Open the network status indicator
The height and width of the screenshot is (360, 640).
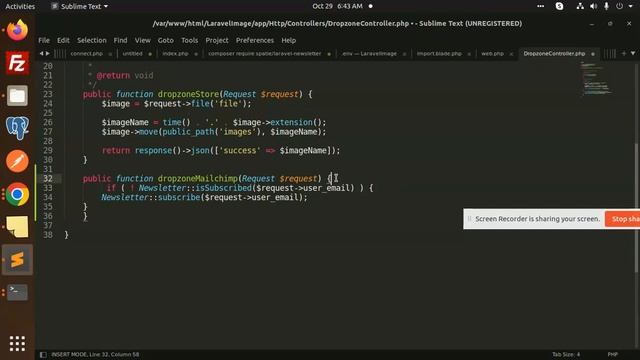click(580, 6)
